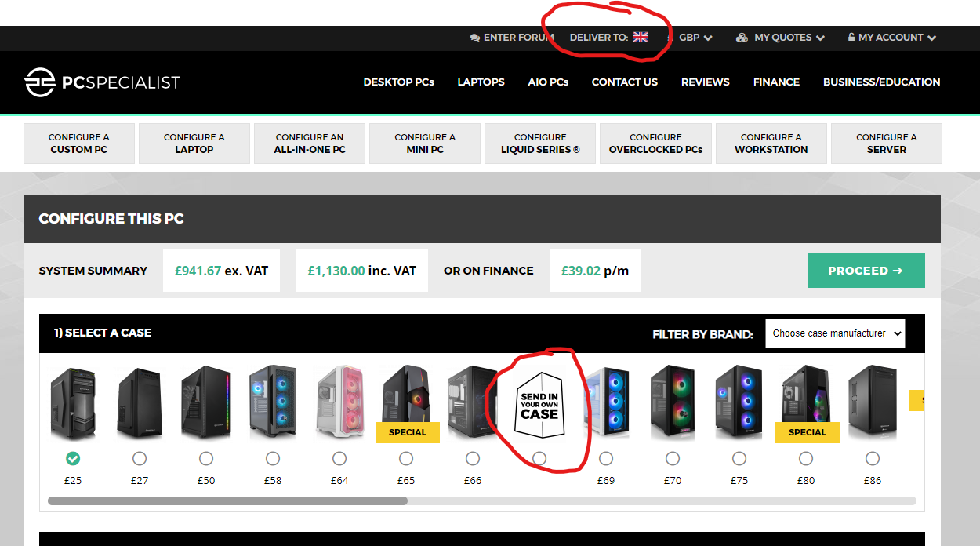Click the Deliver To label
980x546 pixels.
pos(599,38)
